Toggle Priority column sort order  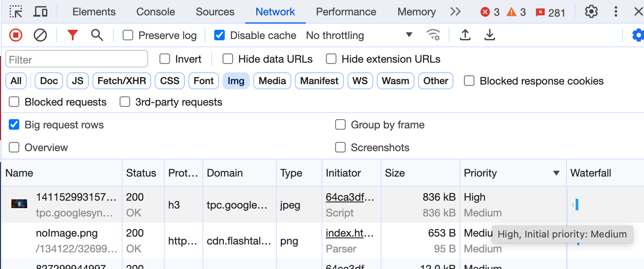point(480,173)
